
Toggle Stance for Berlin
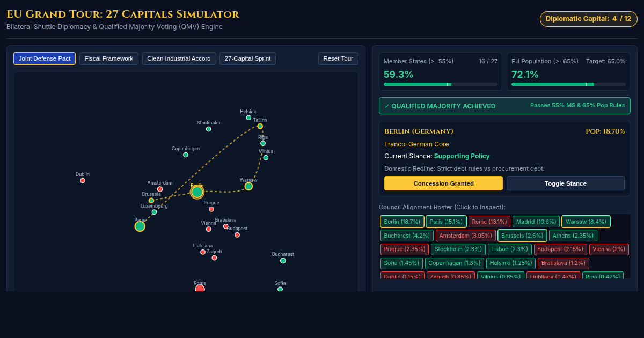pyautogui.click(x=566, y=183)
